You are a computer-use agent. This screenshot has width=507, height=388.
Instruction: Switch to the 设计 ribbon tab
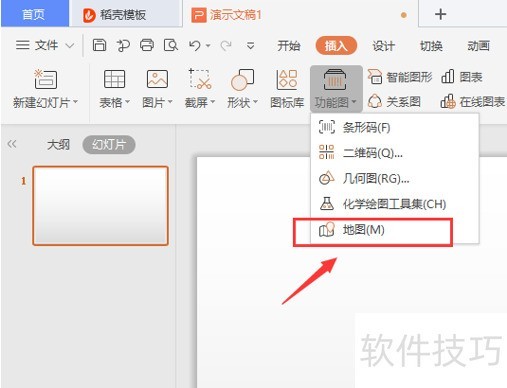pos(383,46)
